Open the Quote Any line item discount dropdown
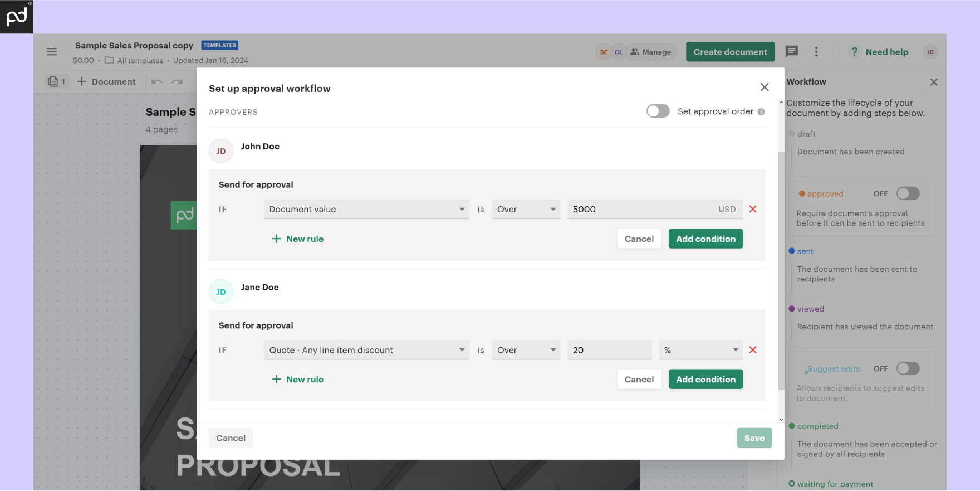Image resolution: width=980 pixels, height=491 pixels. pos(366,350)
